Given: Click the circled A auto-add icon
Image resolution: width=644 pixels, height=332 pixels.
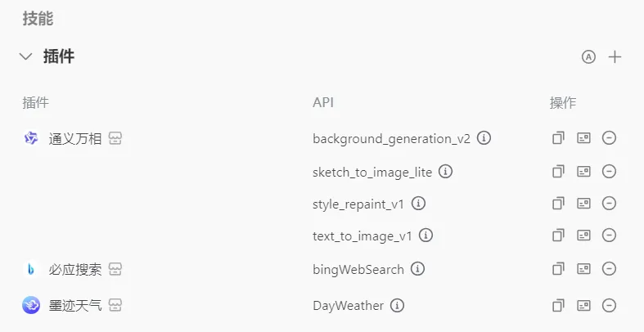Looking at the screenshot, I should click(588, 57).
